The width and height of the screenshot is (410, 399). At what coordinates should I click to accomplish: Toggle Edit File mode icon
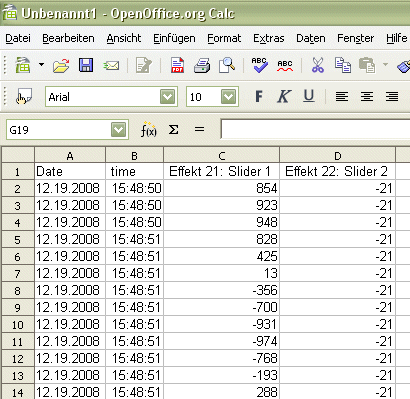[x=144, y=65]
